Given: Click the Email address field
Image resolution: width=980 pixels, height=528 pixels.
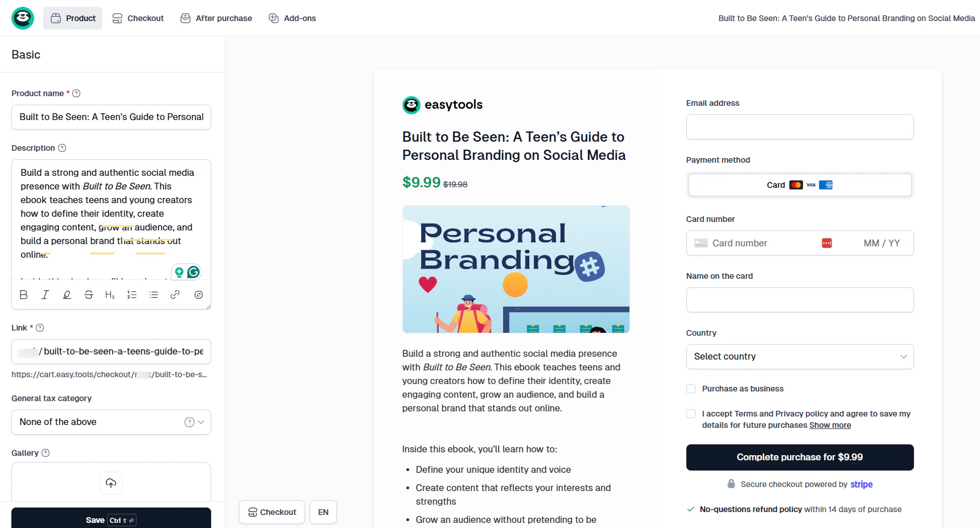Looking at the screenshot, I should point(800,127).
